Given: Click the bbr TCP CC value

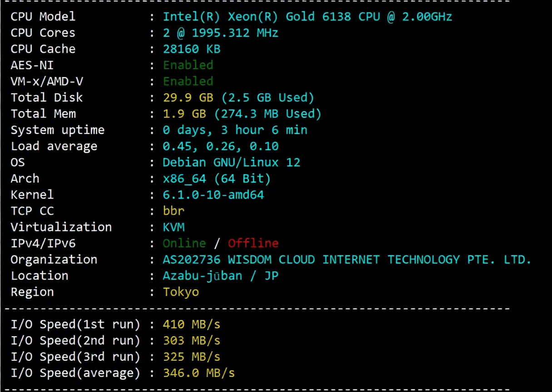Looking at the screenshot, I should [x=173, y=211].
